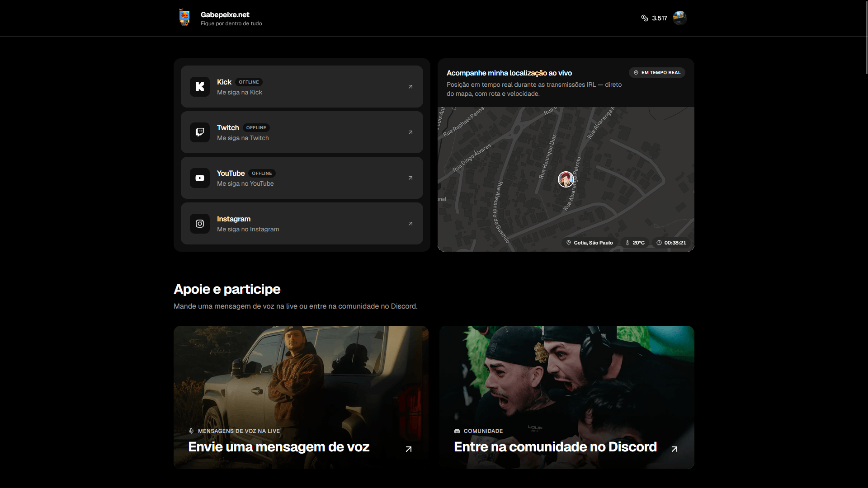Open the user profile avatar
Viewport: 868px width, 488px height.
[x=679, y=18]
